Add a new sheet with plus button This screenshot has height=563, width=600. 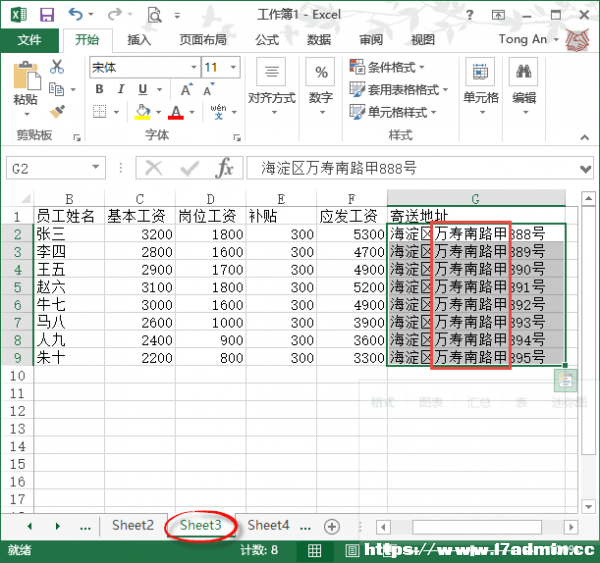(x=331, y=527)
